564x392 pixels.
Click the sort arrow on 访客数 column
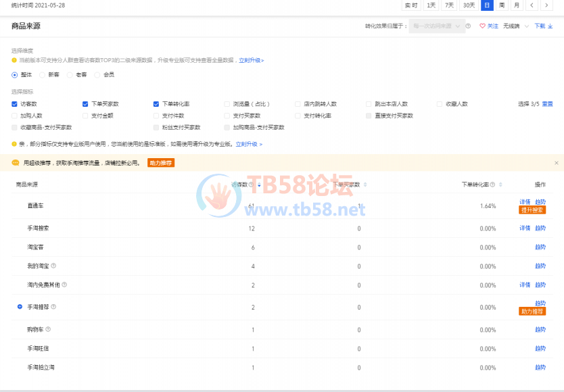click(259, 185)
